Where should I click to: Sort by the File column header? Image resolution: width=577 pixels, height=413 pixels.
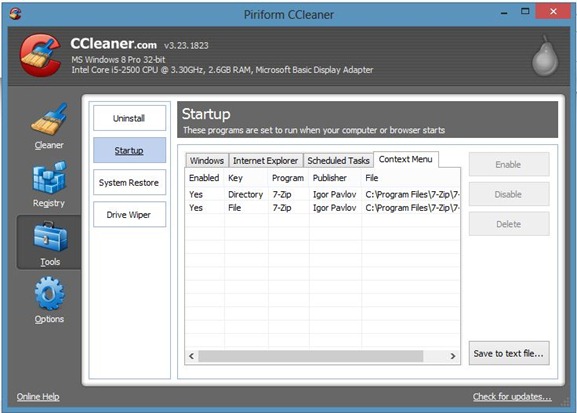tap(410, 178)
